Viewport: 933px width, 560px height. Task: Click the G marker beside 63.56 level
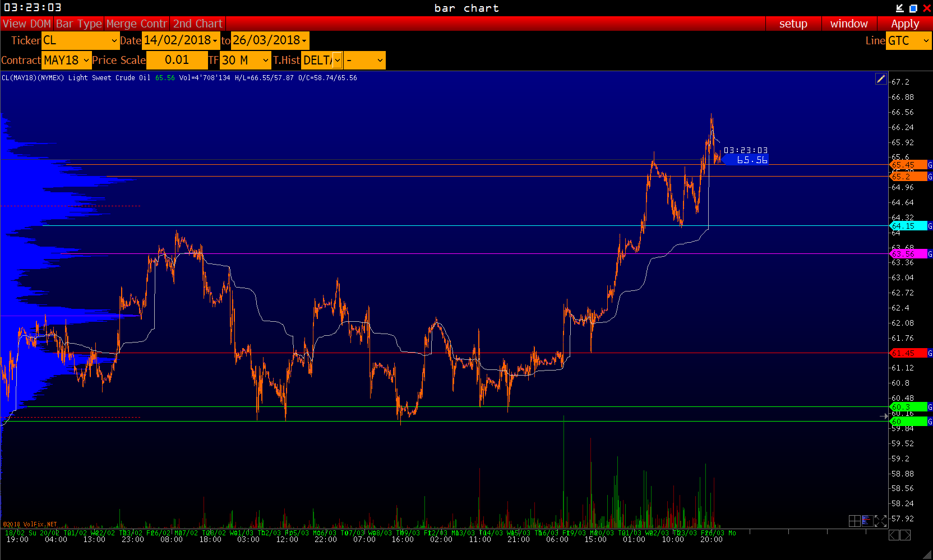pyautogui.click(x=930, y=254)
